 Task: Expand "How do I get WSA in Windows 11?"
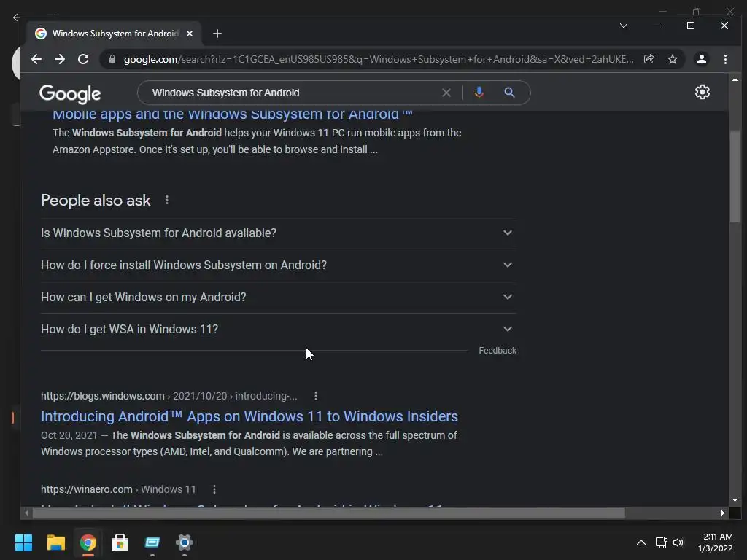(278, 329)
